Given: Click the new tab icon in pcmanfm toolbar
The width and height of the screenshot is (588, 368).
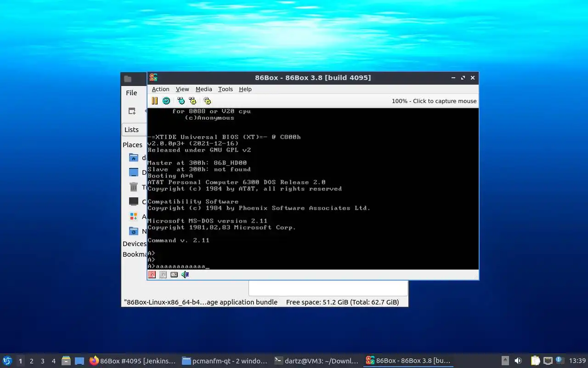Looking at the screenshot, I should [x=132, y=111].
